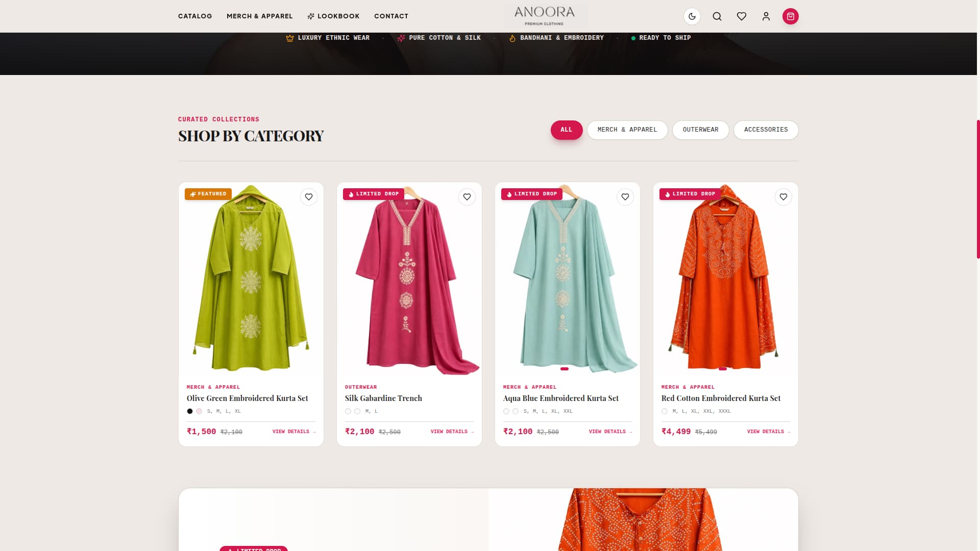The height and width of the screenshot is (551, 980).
Task: Click the aqua blue kurta product image
Action: pos(568,279)
